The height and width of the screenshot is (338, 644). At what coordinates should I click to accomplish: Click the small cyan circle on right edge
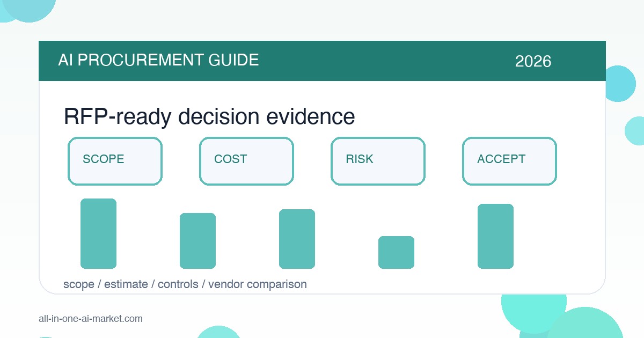coord(635,131)
